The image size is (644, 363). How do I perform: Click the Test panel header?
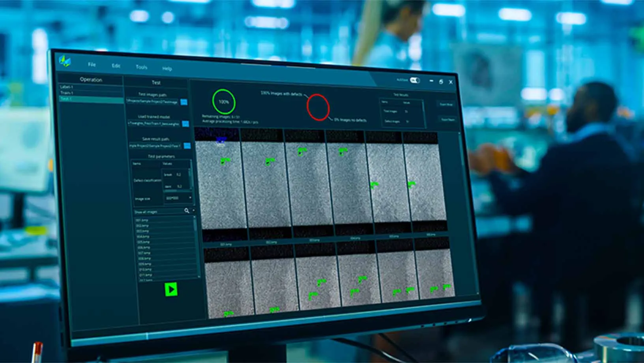156,82
